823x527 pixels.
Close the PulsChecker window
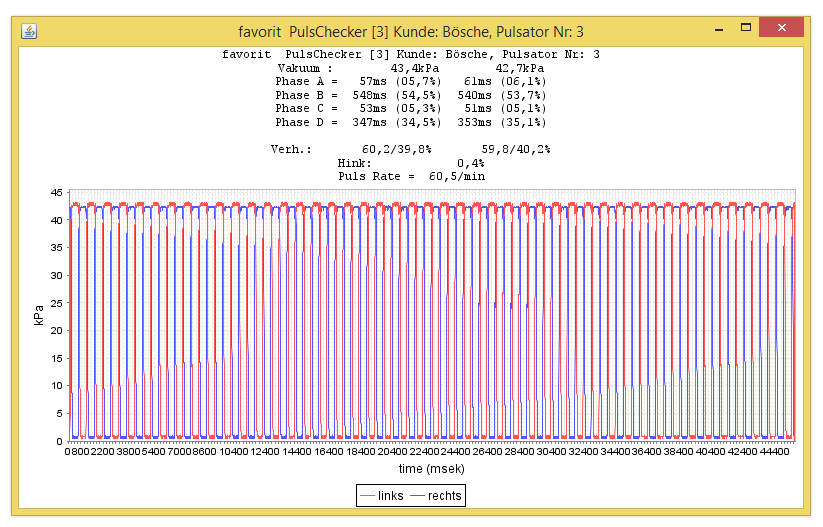coord(782,27)
